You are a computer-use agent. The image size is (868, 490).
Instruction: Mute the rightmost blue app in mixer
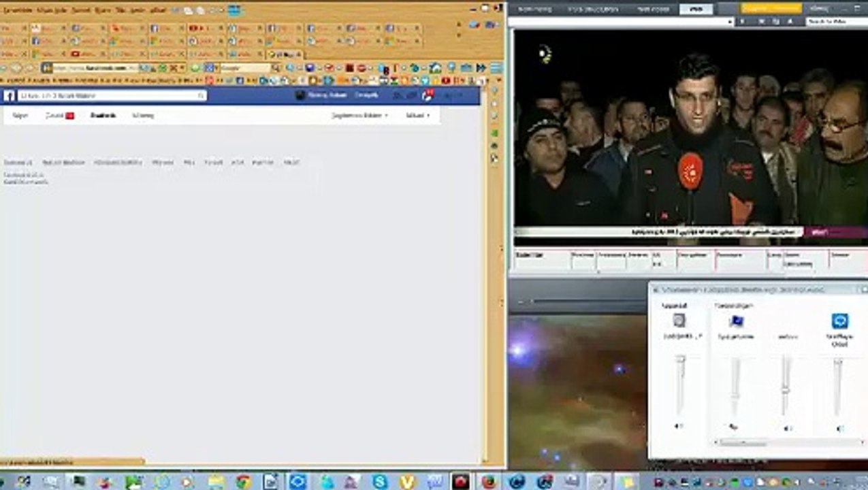coord(839,429)
